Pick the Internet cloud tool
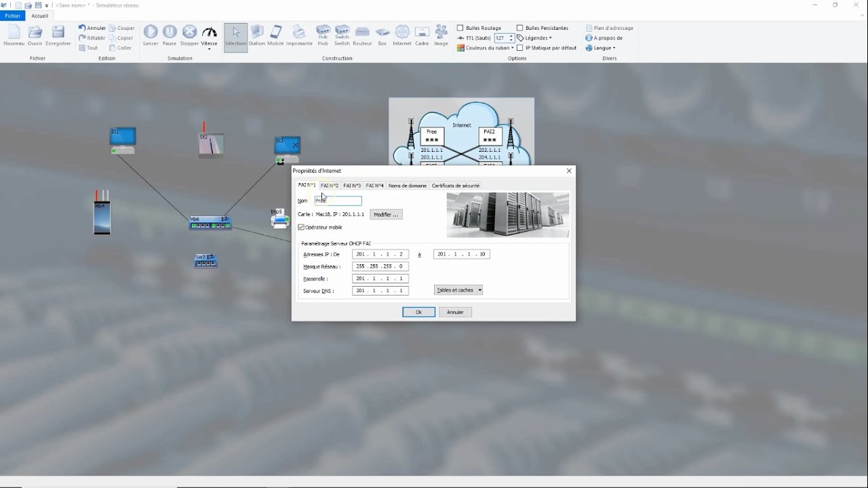 tap(402, 36)
